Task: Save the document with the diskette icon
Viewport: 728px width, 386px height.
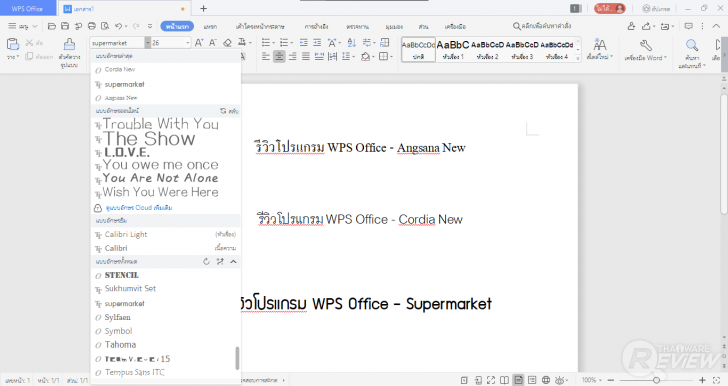Action: coord(65,26)
